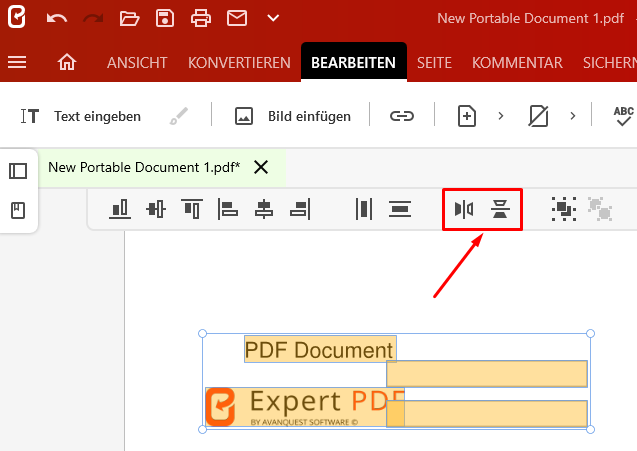
Task: Open a file with folder icon
Action: pos(129,18)
